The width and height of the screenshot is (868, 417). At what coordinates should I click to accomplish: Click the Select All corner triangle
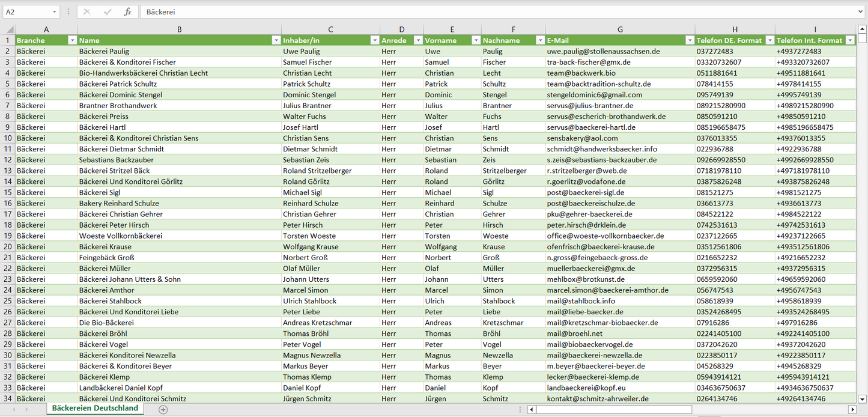[10, 29]
